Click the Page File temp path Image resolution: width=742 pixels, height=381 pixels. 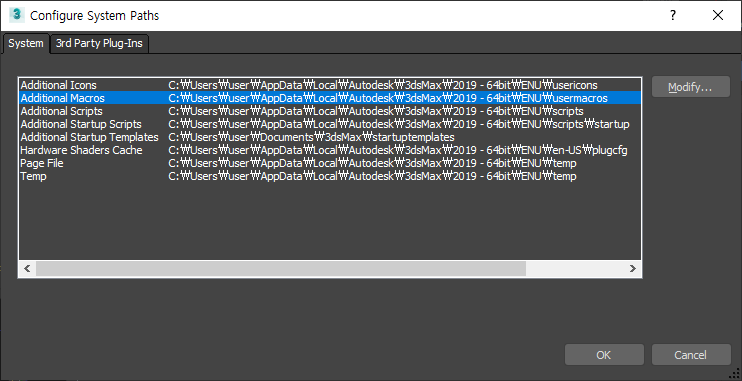[x=372, y=163]
